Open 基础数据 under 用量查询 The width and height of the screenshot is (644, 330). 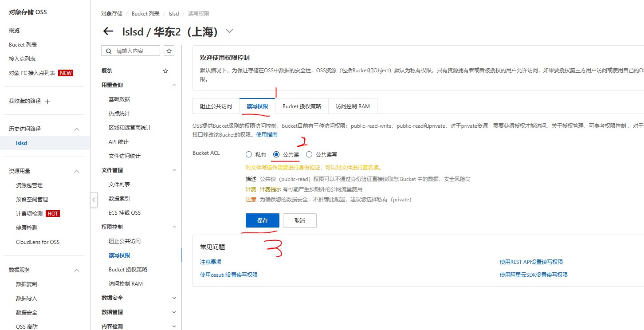click(119, 99)
